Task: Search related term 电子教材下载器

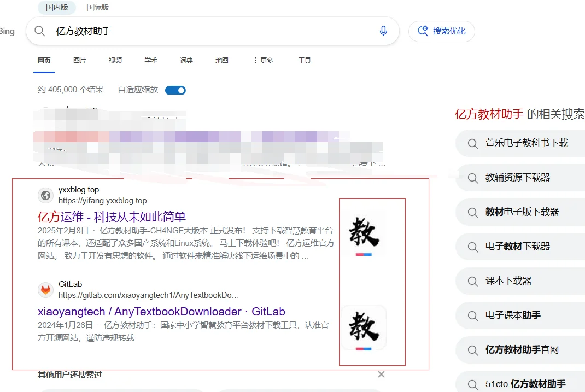Action: pyautogui.click(x=521, y=246)
